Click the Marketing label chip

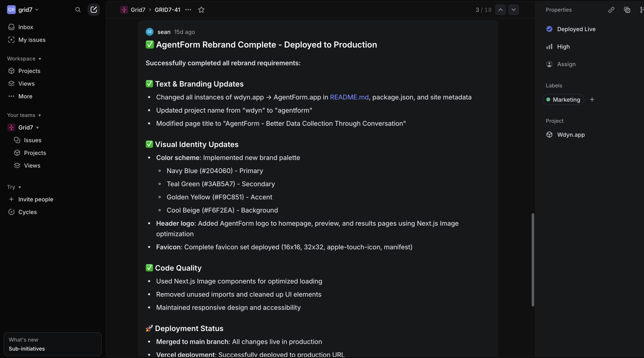[x=563, y=100]
